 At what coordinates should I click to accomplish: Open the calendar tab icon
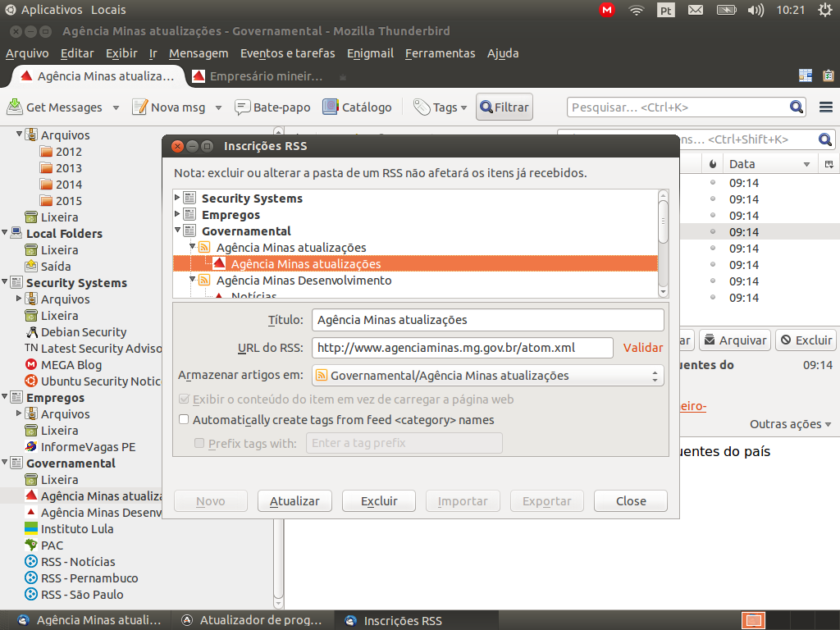pos(806,75)
